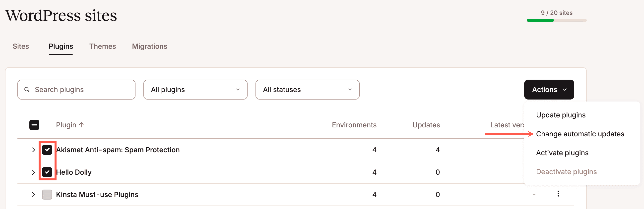Click the Environments column header
The height and width of the screenshot is (209, 644).
coord(354,125)
